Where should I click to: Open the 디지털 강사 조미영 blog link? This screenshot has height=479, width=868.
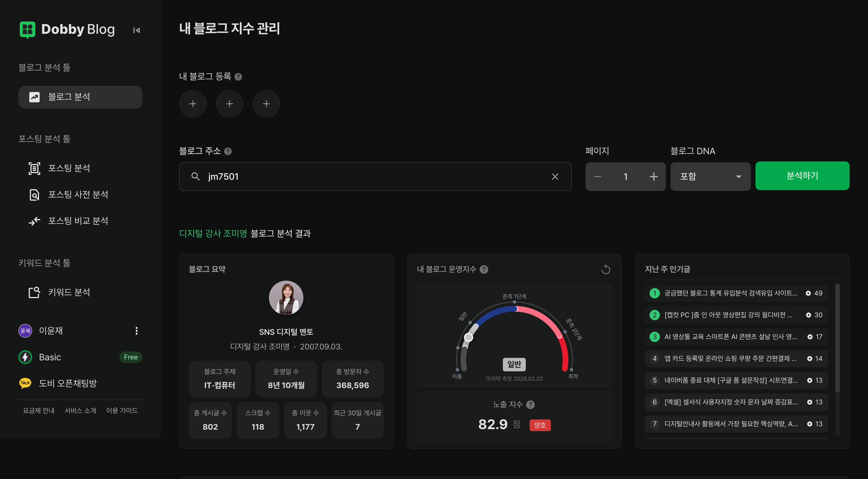click(x=213, y=234)
